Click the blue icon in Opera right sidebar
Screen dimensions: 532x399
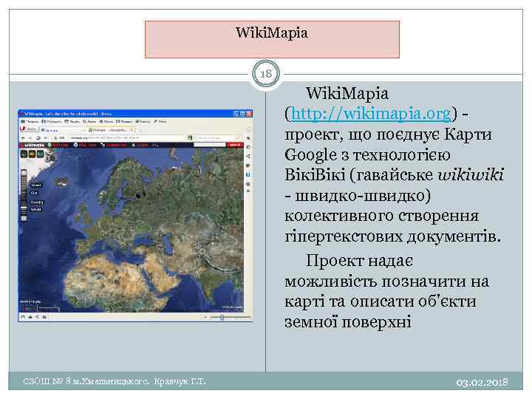click(x=248, y=174)
